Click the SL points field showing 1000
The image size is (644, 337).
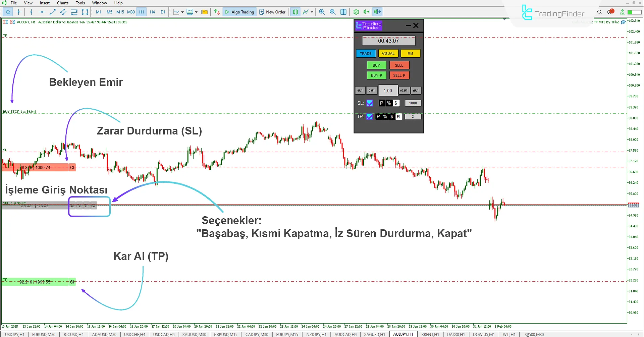pyautogui.click(x=413, y=103)
